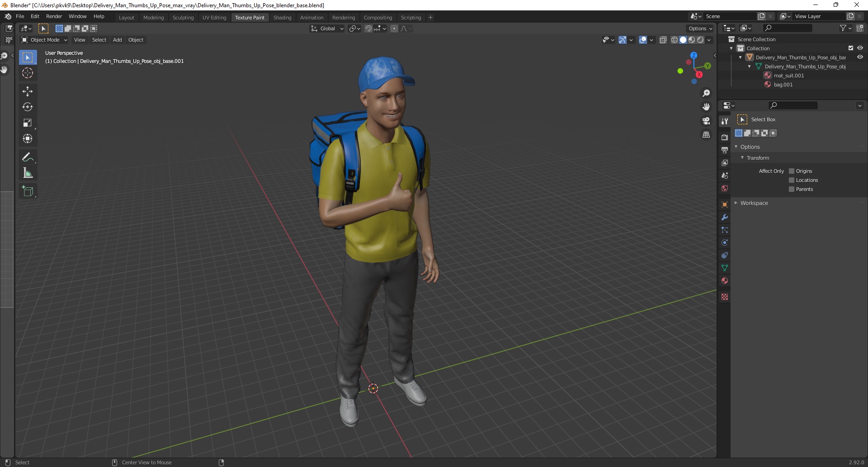Open the Object Data mesh properties tab

pyautogui.click(x=725, y=267)
